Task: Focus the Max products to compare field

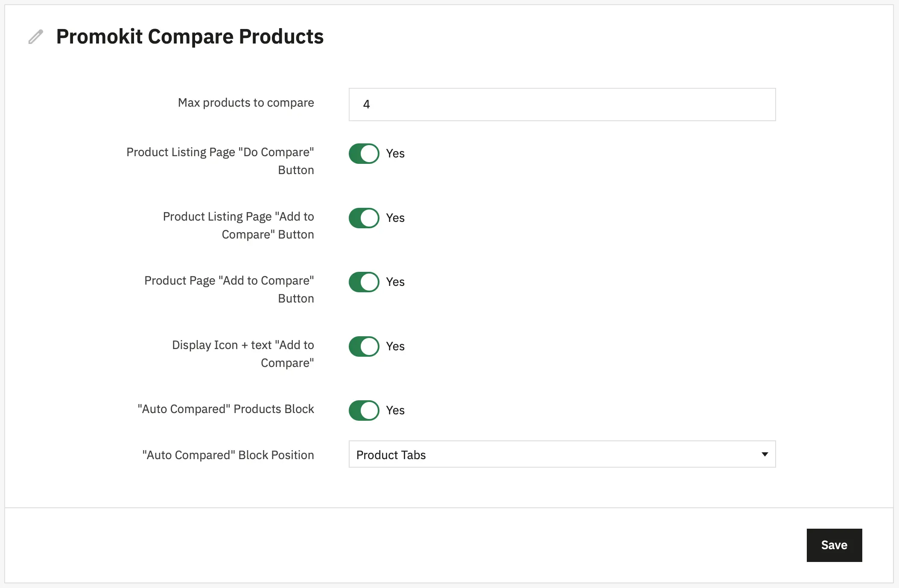Action: click(562, 105)
